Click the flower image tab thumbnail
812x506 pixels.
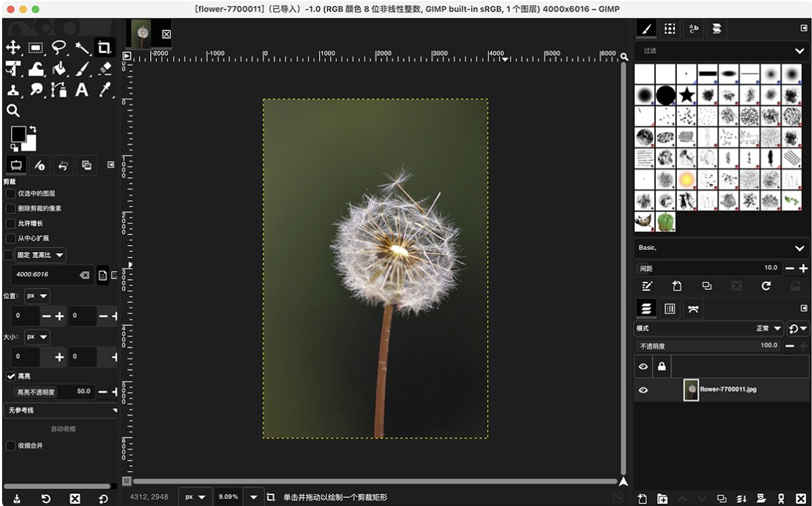(142, 33)
